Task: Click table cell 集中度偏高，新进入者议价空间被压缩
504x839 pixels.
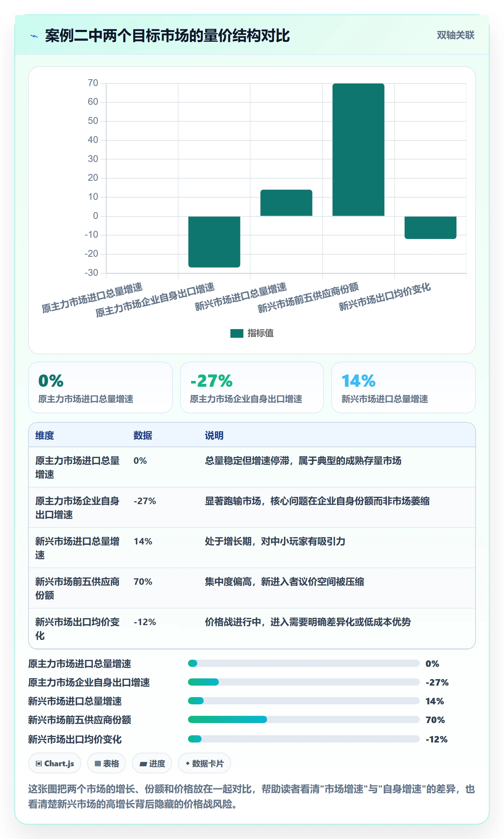Action: click(x=284, y=582)
